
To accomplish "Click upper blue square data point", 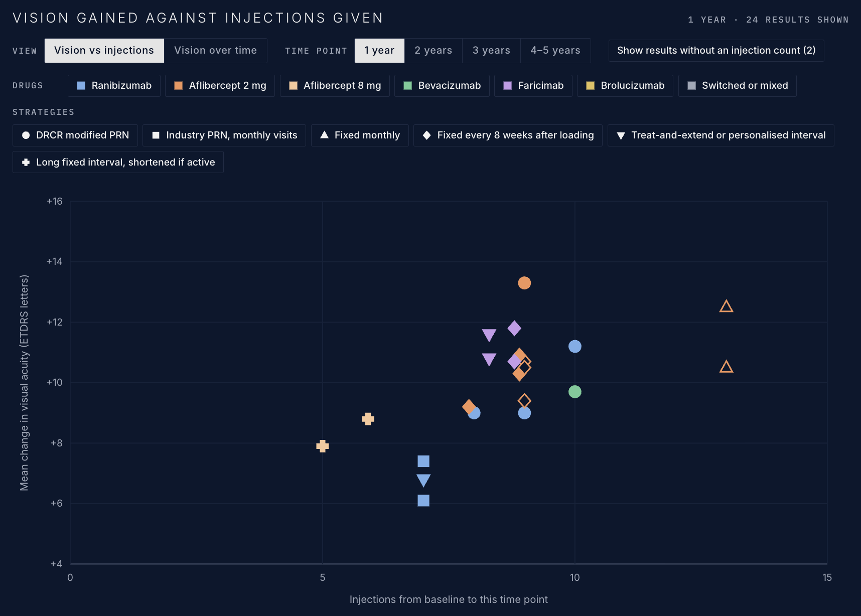I will click(x=423, y=461).
